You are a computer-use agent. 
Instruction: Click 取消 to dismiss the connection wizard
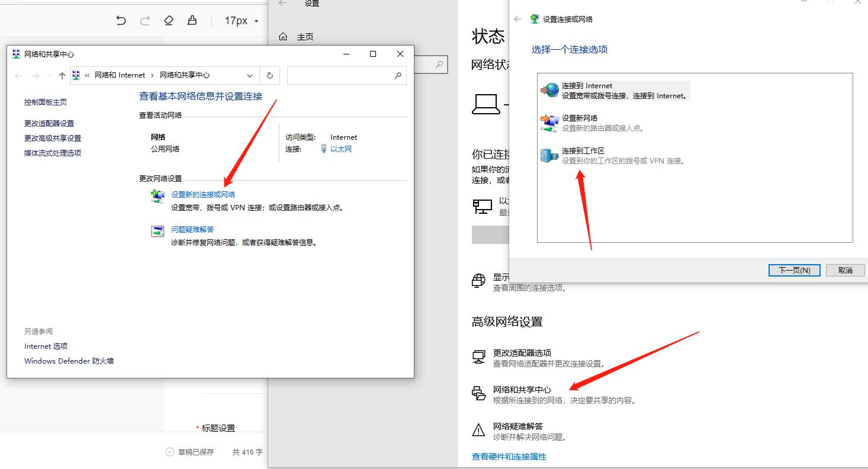click(x=846, y=270)
